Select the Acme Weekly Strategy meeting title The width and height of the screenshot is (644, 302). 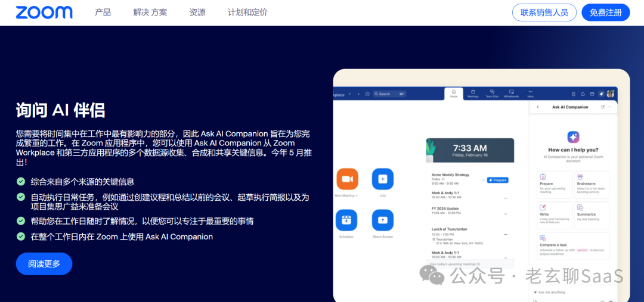(x=450, y=175)
